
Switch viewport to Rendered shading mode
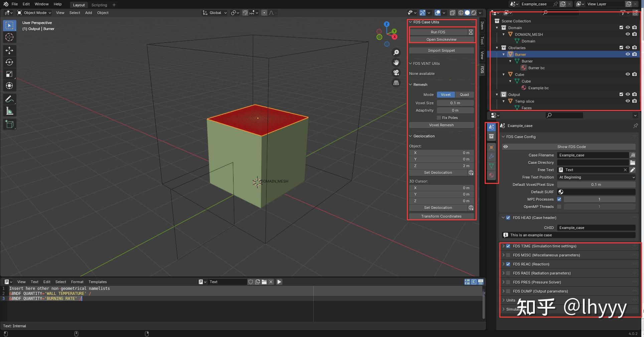coord(474,13)
